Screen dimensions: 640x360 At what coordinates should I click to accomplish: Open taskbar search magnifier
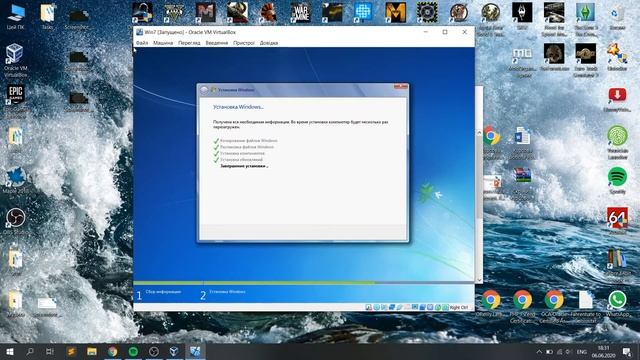30,351
